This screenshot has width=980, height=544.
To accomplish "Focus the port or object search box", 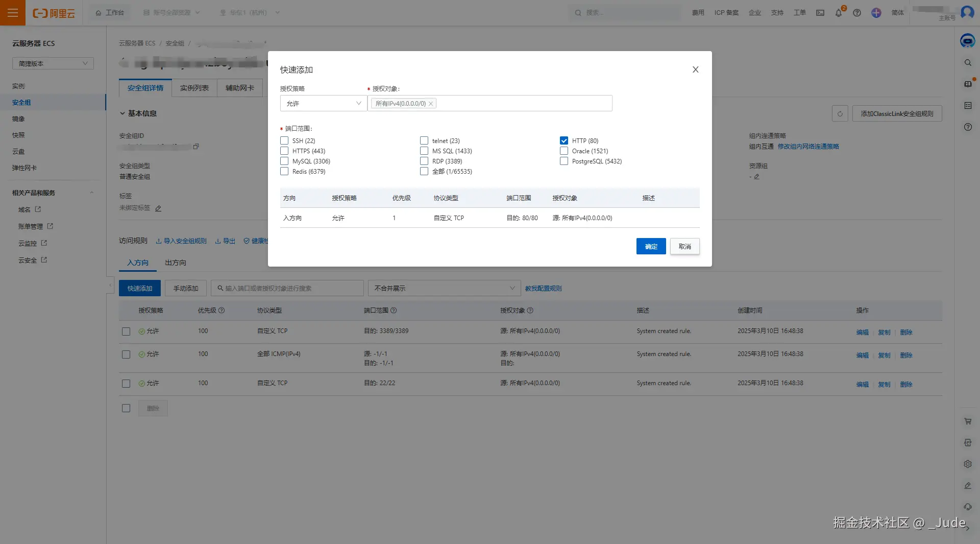I will (x=287, y=288).
